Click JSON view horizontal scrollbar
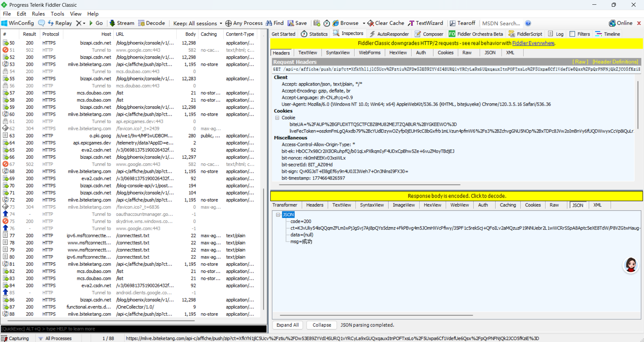The width and height of the screenshot is (644, 342). pos(376,315)
